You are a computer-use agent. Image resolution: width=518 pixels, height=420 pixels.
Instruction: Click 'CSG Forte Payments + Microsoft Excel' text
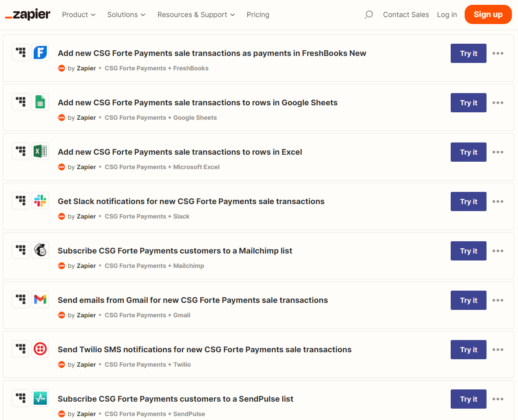pyautogui.click(x=162, y=167)
